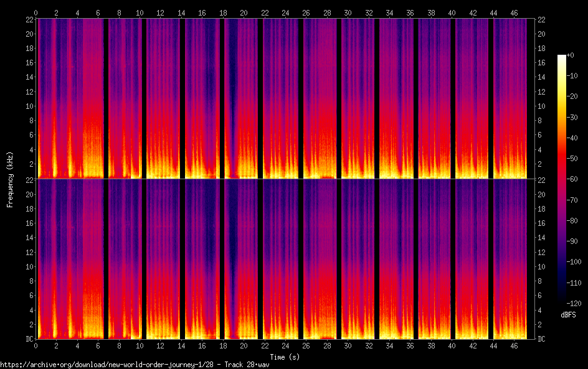Click the DC label at bottom left

click(x=29, y=339)
